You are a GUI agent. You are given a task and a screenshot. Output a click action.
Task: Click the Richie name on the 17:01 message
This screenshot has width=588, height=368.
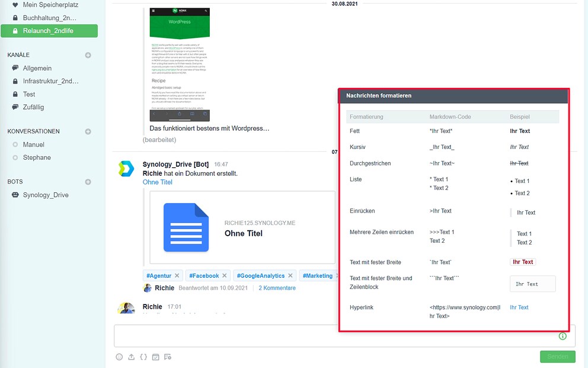click(152, 307)
